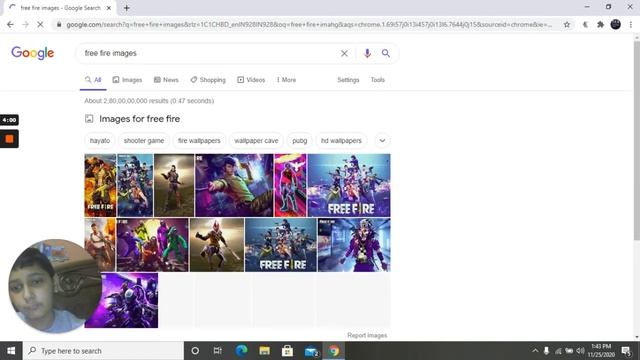Bookmark this page with the star

(567, 24)
